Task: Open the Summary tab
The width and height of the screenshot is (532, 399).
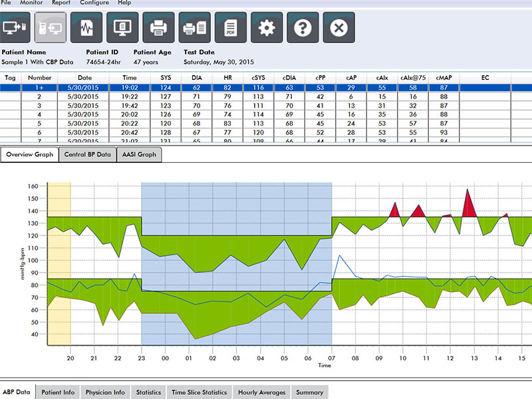Action: (x=309, y=392)
